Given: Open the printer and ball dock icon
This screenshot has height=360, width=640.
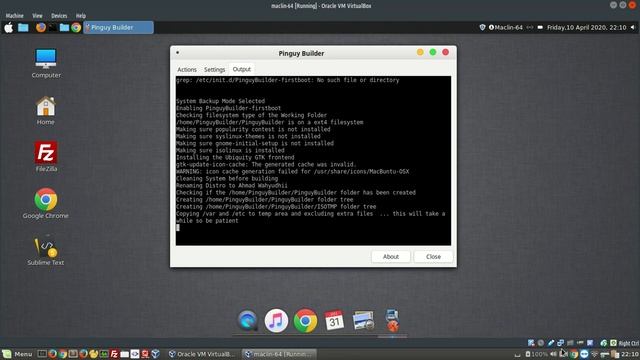Looking at the screenshot, I should tap(392, 320).
